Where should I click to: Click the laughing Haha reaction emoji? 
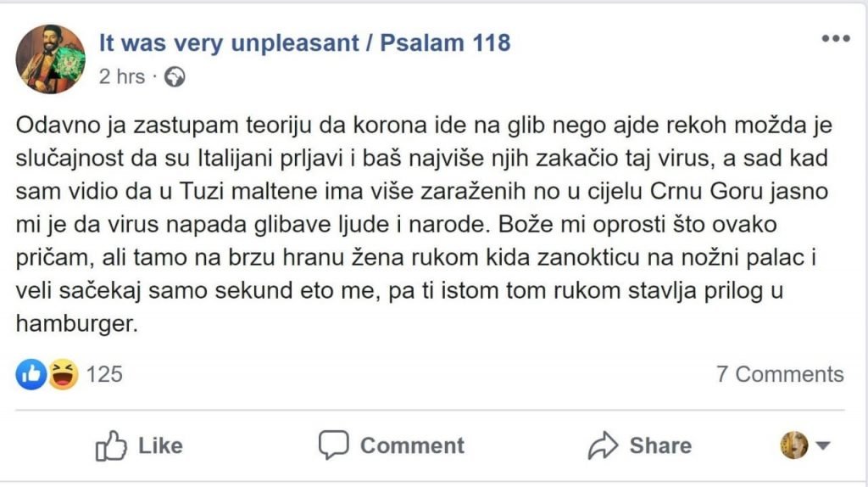tap(63, 374)
